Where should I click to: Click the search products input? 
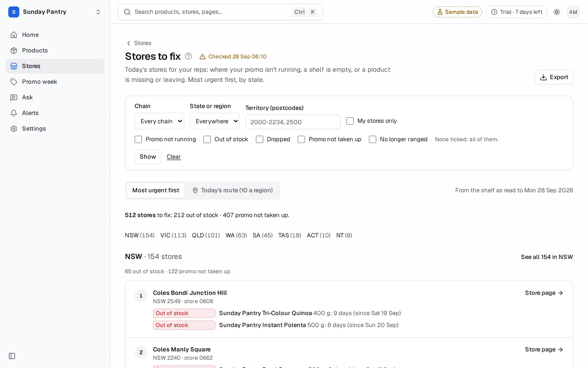pyautogui.click(x=220, y=12)
